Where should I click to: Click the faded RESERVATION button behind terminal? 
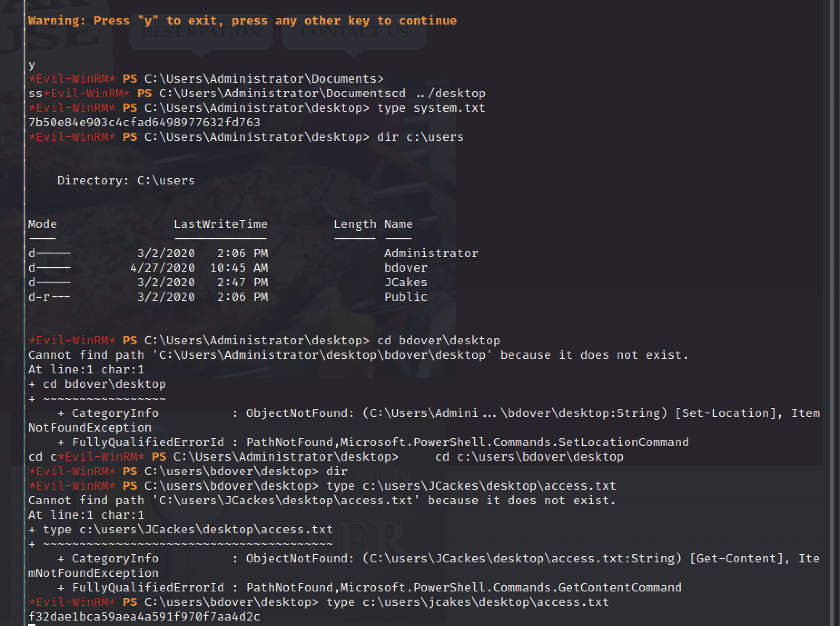pyautogui.click(x=201, y=33)
